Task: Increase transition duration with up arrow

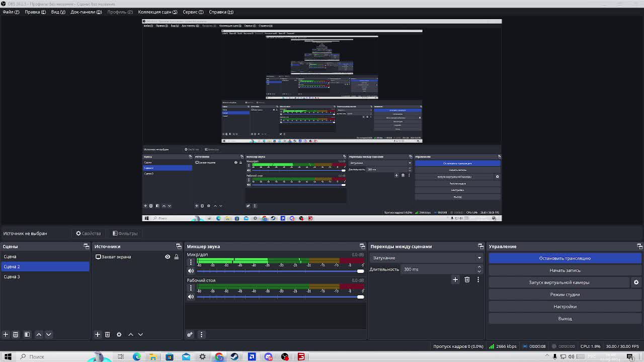Action: (x=479, y=267)
